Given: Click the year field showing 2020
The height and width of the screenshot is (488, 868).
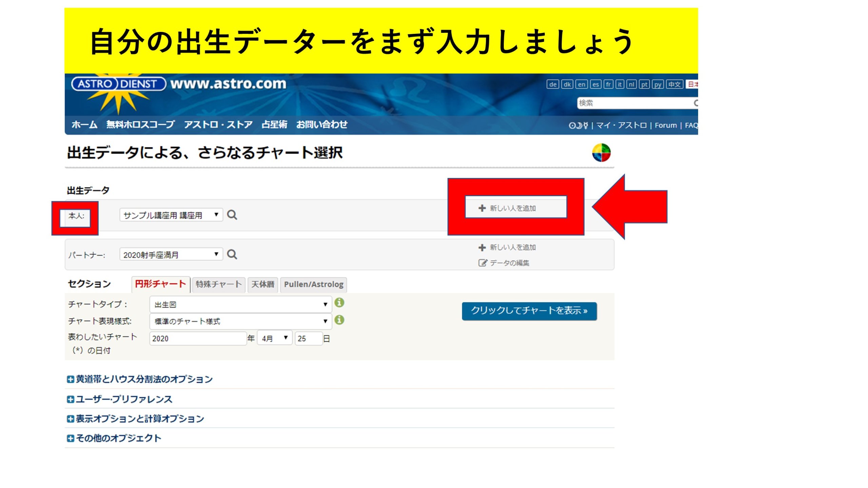Looking at the screenshot, I should coord(198,338).
